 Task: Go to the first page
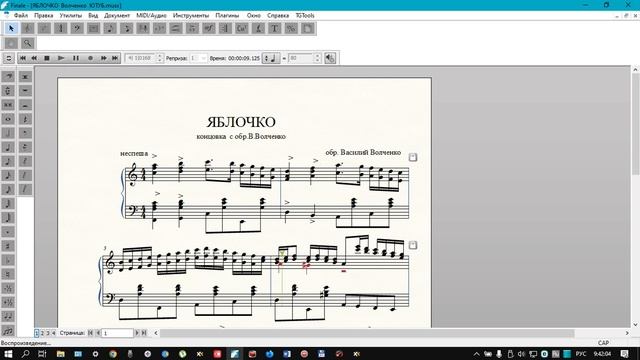(x=91, y=333)
